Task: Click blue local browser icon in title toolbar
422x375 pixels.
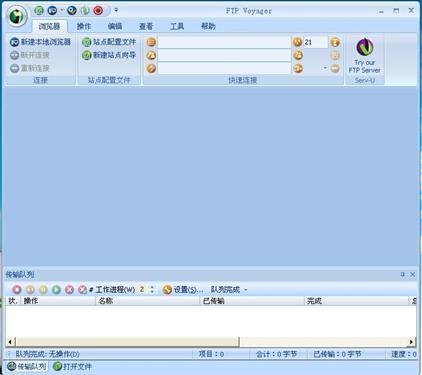Action: tap(52, 11)
